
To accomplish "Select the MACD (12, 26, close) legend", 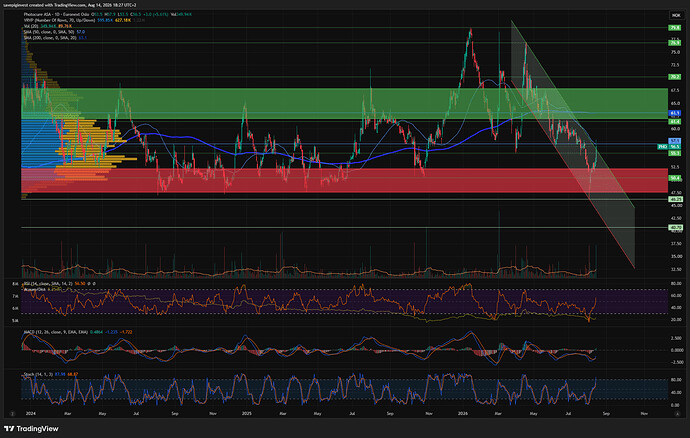I will tap(55, 332).
